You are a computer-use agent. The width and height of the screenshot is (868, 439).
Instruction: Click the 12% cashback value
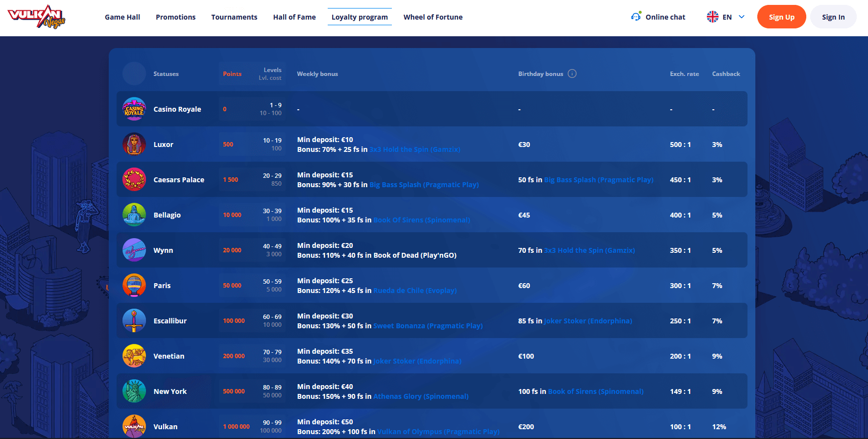[x=719, y=427]
